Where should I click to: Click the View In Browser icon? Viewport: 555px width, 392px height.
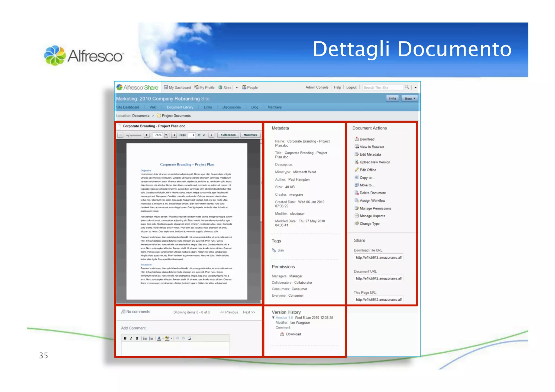pos(357,147)
